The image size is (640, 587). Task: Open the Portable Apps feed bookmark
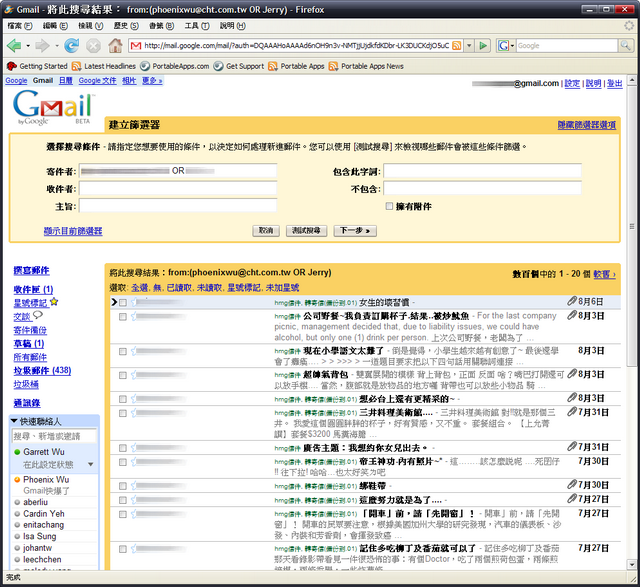coord(296,66)
